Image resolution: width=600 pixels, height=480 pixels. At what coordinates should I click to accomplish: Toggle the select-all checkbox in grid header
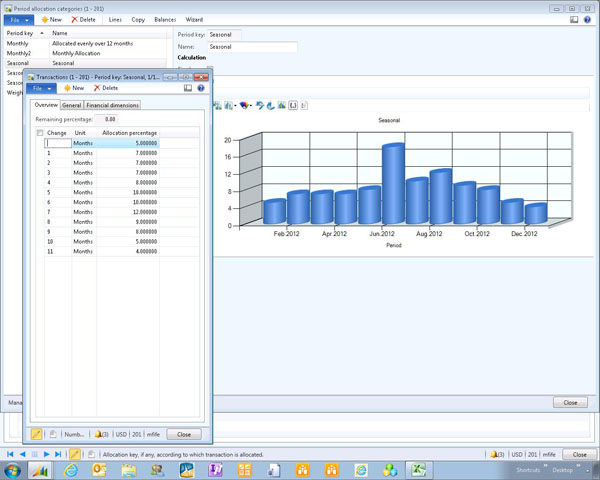tap(40, 132)
